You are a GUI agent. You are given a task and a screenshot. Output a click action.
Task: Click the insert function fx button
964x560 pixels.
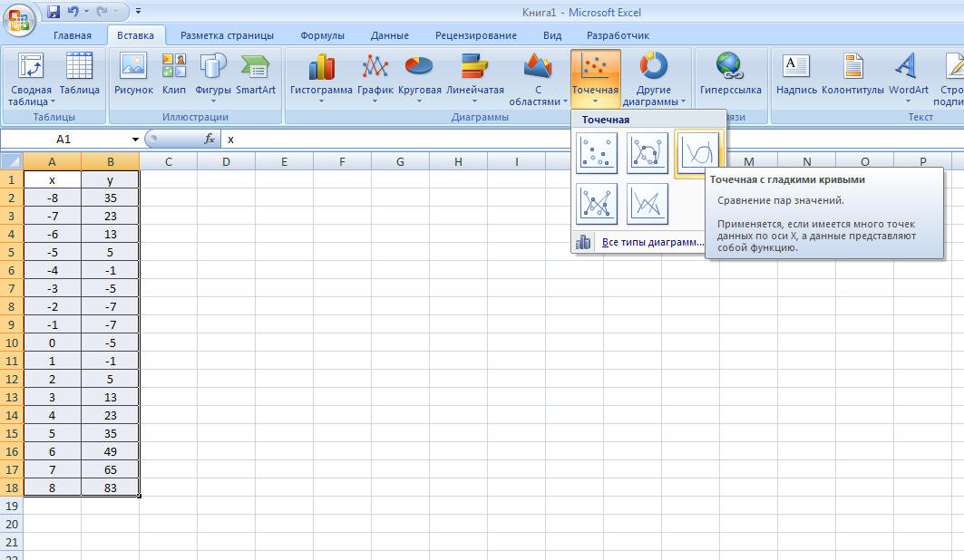click(x=209, y=140)
